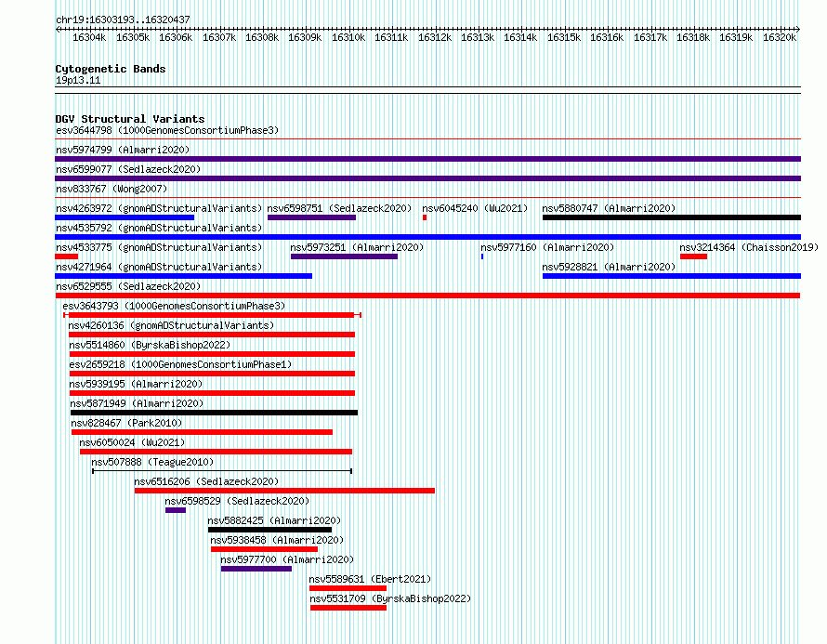Viewport: 827px width, 644px height.
Task: Select the 19p13.11 band label
Action: [78, 81]
